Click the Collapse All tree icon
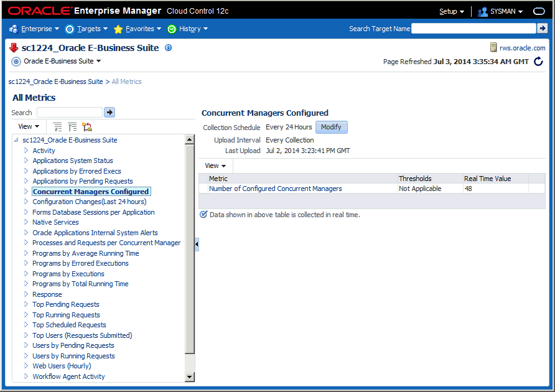This screenshot has width=555, height=392. (x=72, y=127)
